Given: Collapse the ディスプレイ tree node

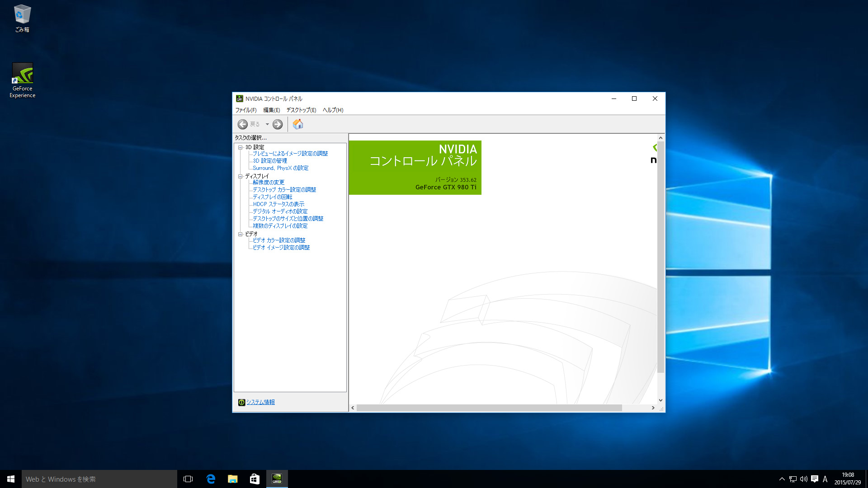Looking at the screenshot, I should click(241, 176).
